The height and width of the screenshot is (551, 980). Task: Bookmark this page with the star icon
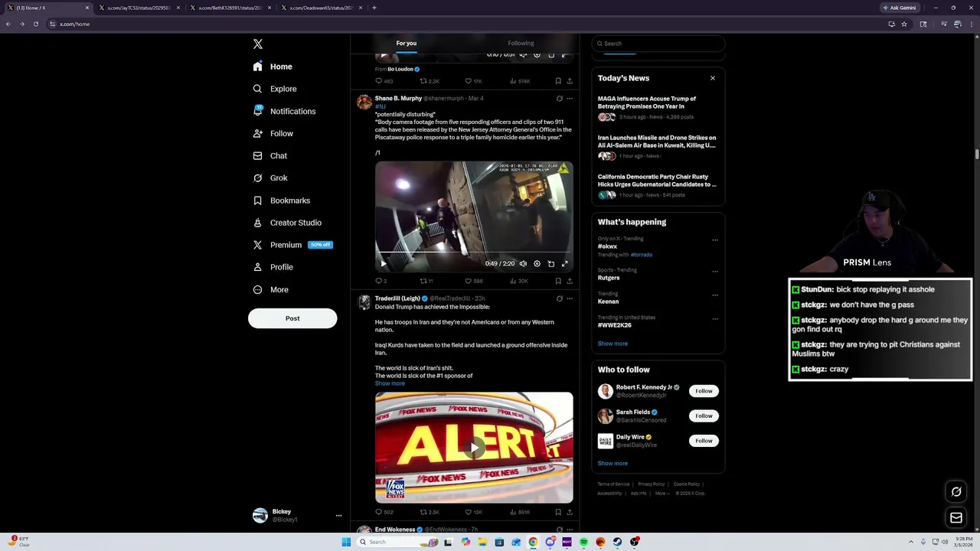[904, 24]
